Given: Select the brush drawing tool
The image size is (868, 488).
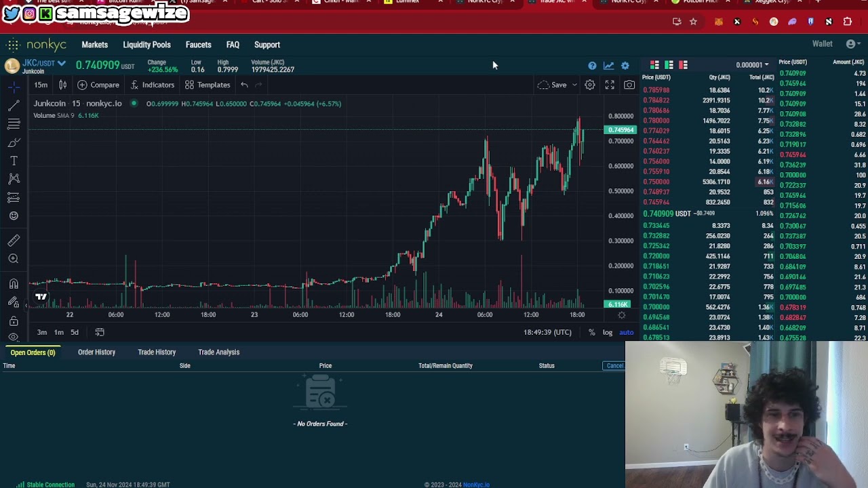Looking at the screenshot, I should point(14,142).
